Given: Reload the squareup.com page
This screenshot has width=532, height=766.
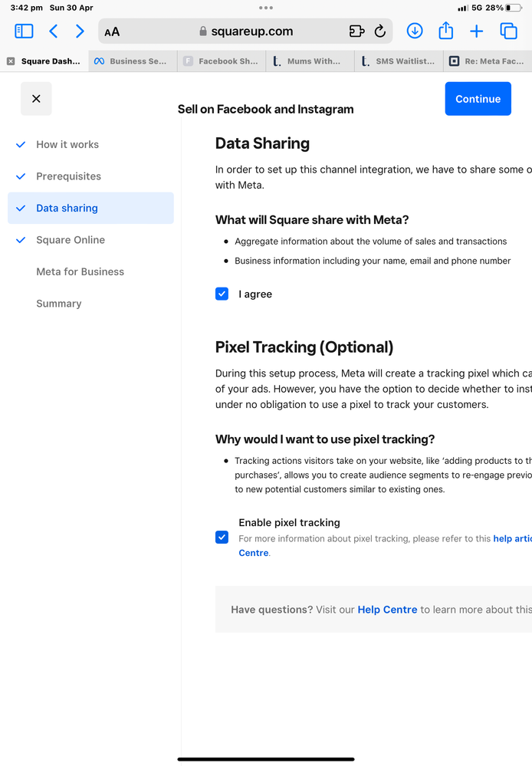Looking at the screenshot, I should (379, 31).
